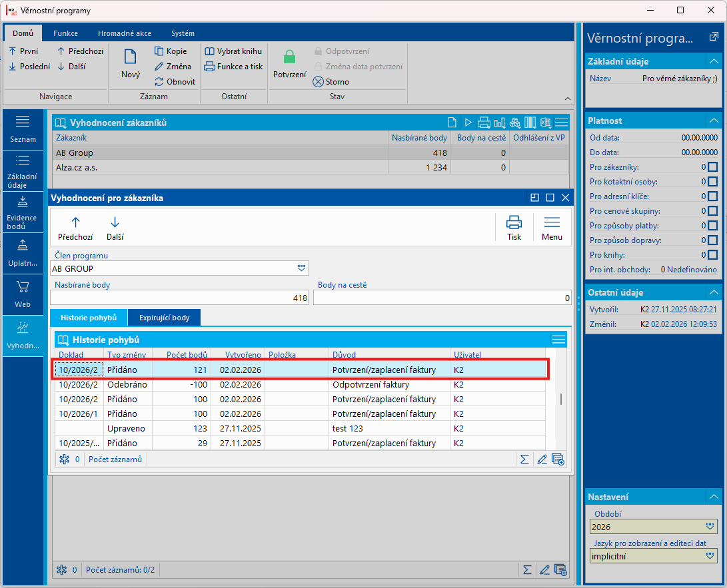
Task: Navigate to Předchozí record in ribbon
Action: [80, 51]
